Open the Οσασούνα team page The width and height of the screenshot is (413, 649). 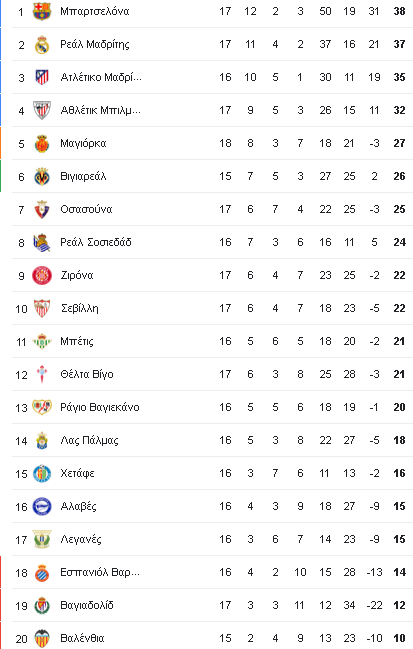[x=86, y=209]
